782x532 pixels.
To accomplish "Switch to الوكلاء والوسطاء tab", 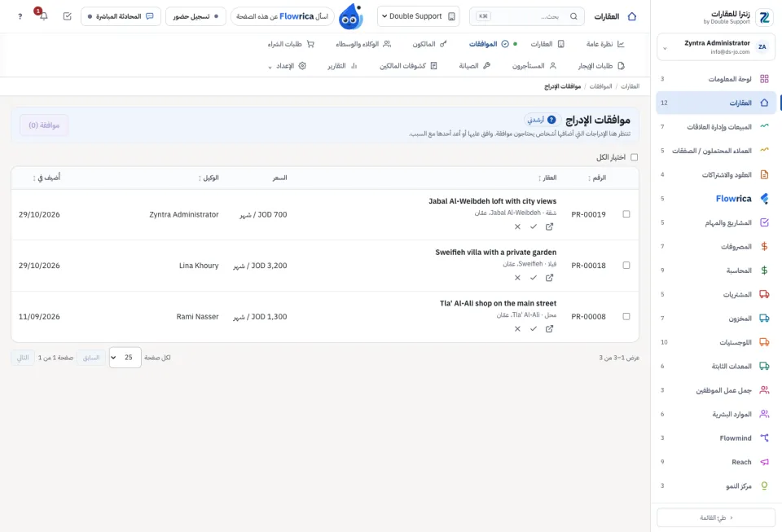I will (x=363, y=44).
